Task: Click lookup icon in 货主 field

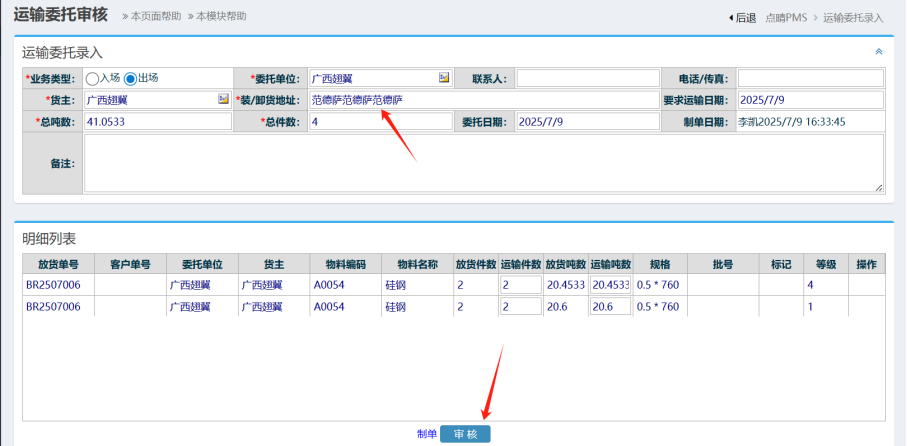Action: (x=223, y=100)
